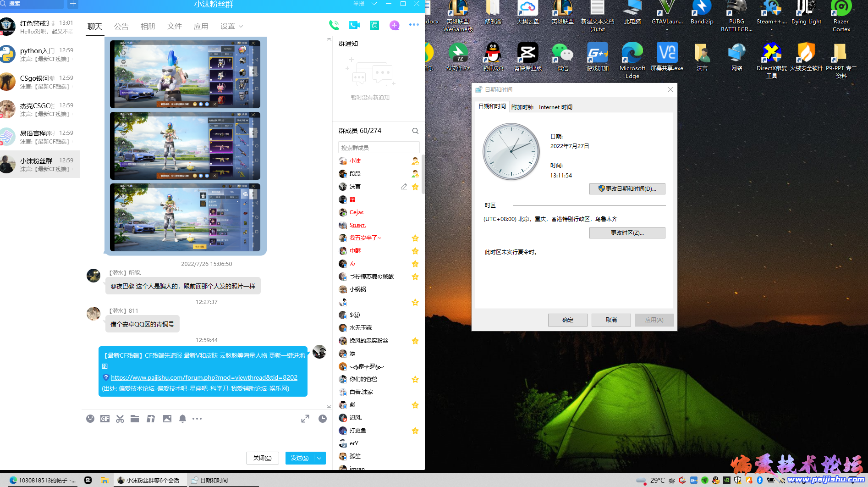
Task: Open Razer Cortex desktop shortcut
Action: click(841, 17)
